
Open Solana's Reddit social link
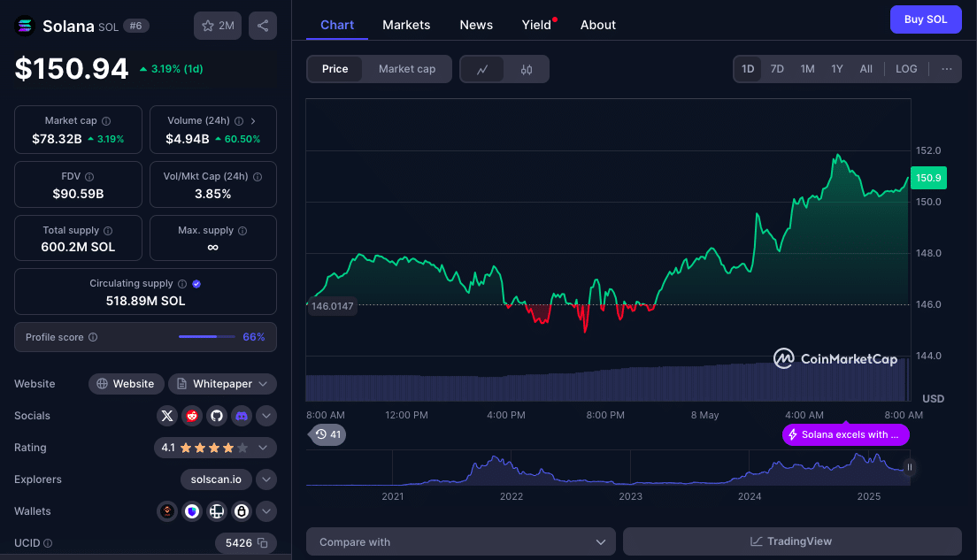pos(191,416)
